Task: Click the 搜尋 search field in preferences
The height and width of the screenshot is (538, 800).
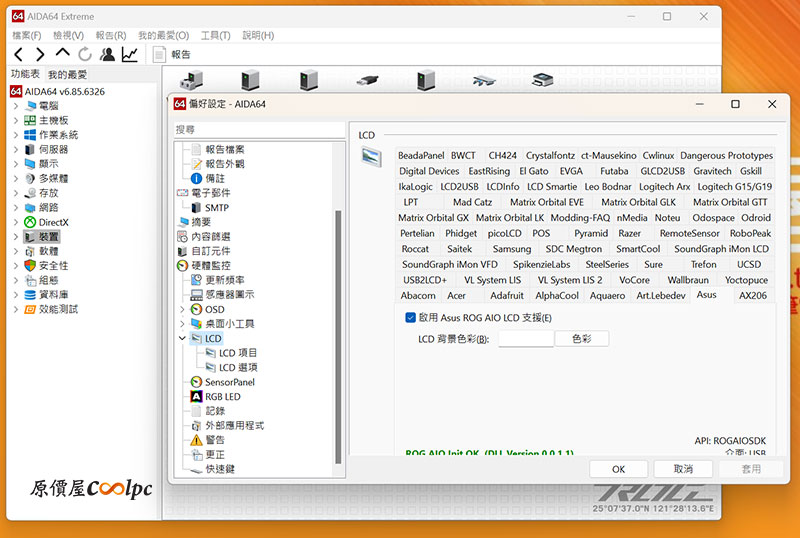Action: pyautogui.click(x=259, y=130)
